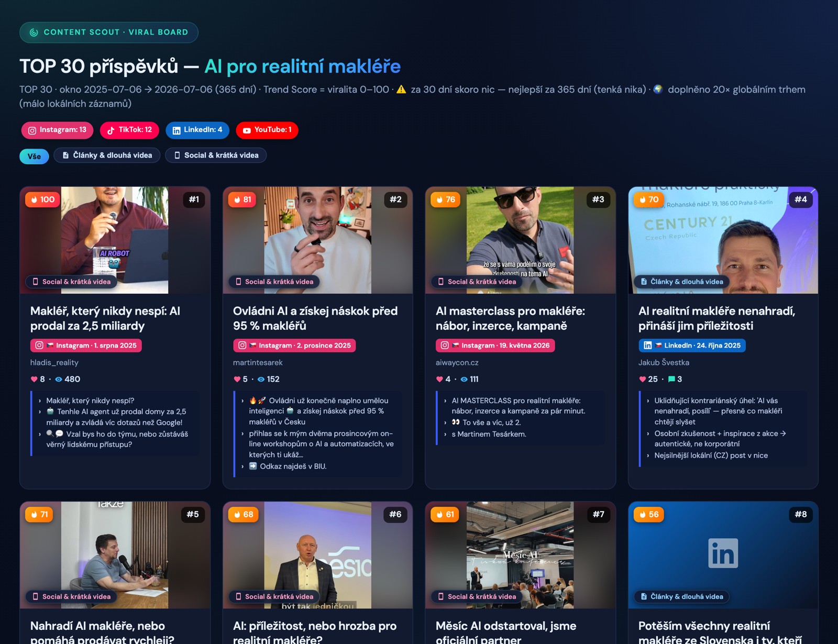Viewport: 838px width, 644px height.
Task: Click flame score badge 81
Action: 242,199
